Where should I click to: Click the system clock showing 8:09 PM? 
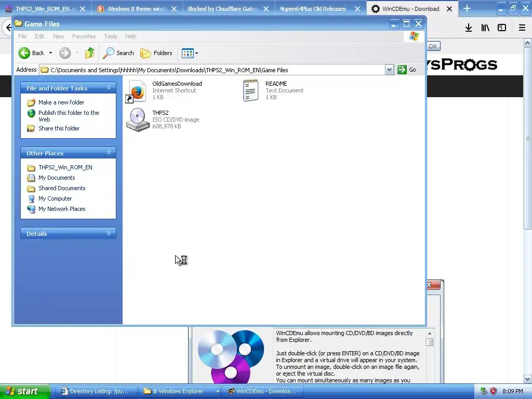pyautogui.click(x=513, y=391)
